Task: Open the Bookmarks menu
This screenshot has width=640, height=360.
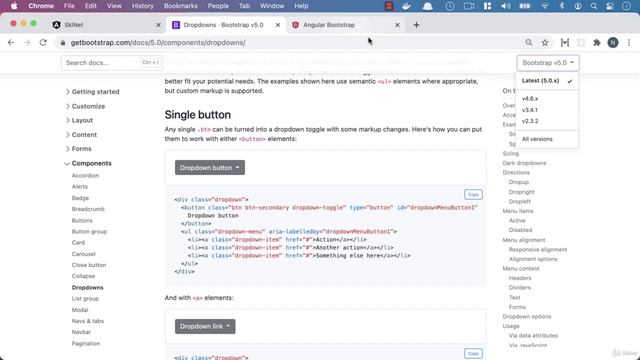Action: coord(180,6)
